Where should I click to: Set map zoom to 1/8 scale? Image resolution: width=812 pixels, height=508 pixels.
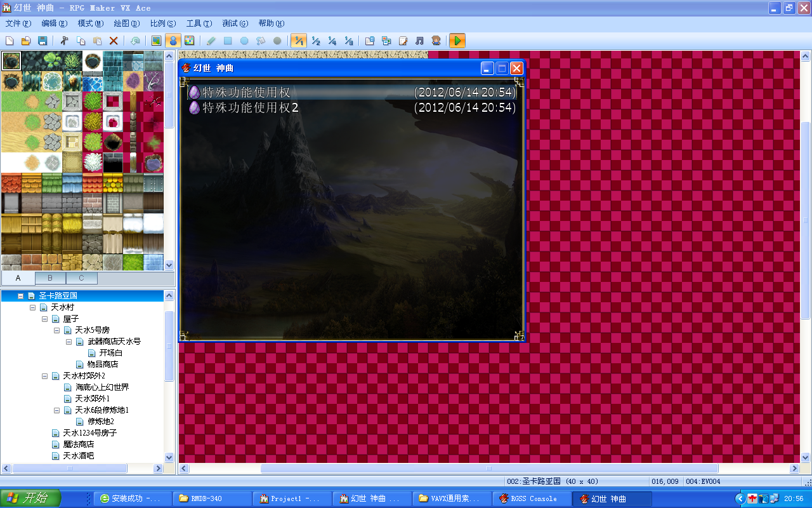[x=348, y=41]
